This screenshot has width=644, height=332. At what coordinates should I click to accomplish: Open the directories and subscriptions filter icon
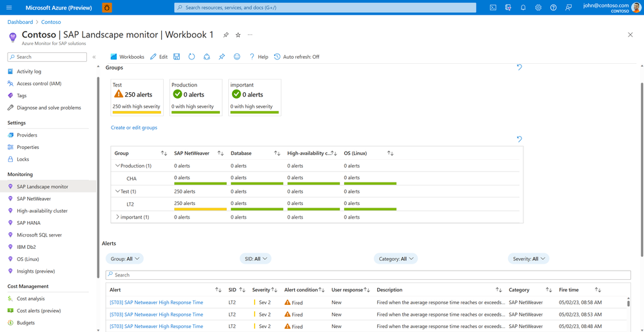pos(508,7)
